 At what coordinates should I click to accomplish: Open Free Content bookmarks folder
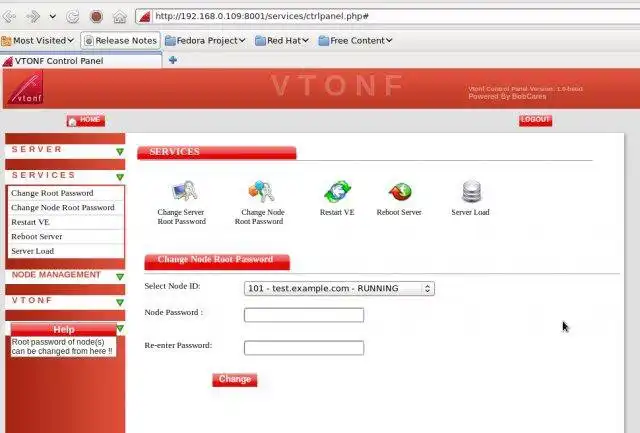(x=356, y=40)
